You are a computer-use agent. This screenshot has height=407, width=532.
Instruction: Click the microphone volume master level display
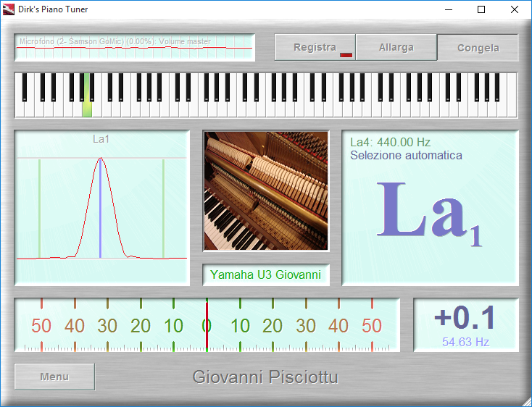click(x=134, y=48)
